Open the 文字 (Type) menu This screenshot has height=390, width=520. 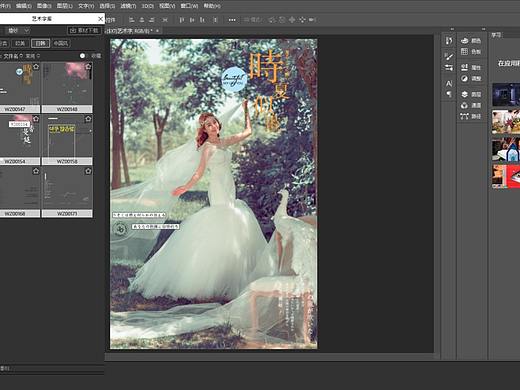pos(86,6)
